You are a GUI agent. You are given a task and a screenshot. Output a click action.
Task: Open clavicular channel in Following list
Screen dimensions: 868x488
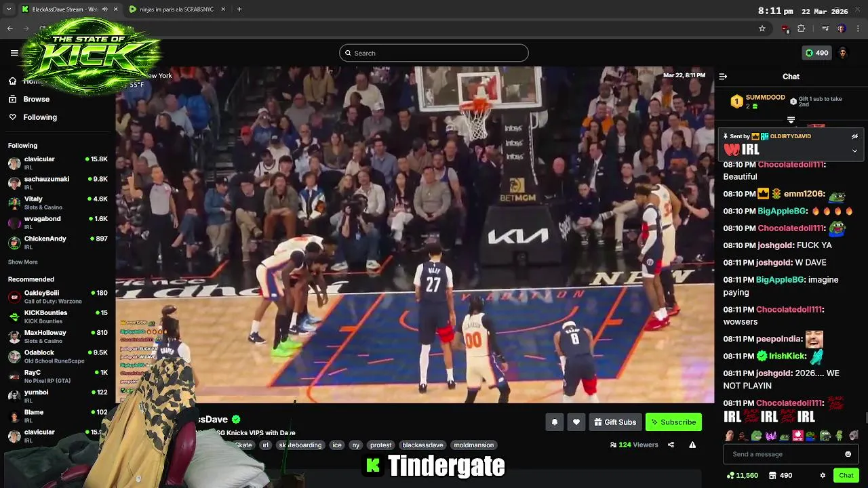point(58,163)
